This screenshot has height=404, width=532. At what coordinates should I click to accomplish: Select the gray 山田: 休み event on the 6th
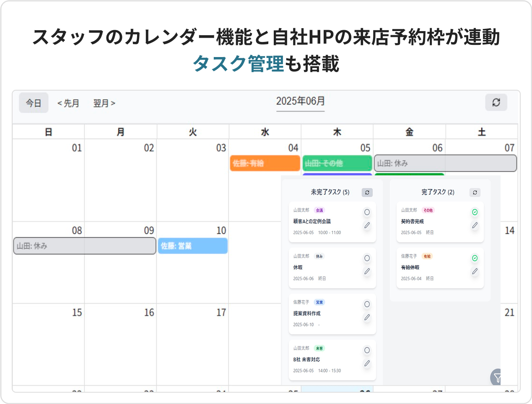click(445, 163)
